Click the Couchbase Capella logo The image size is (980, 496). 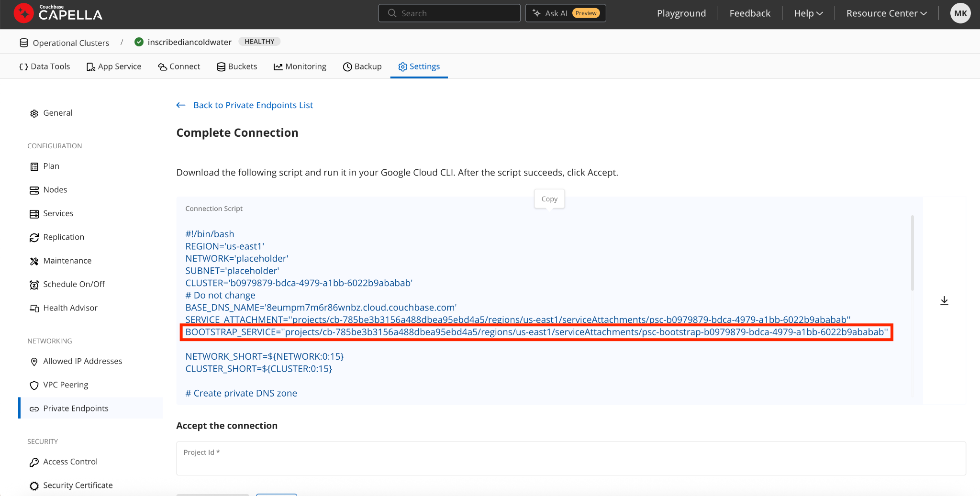pyautogui.click(x=58, y=13)
